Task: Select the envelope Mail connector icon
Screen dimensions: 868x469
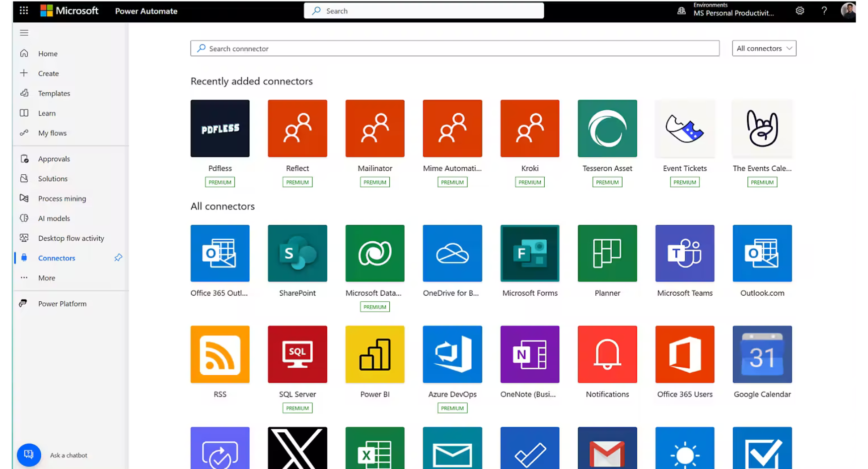Action: click(x=452, y=448)
